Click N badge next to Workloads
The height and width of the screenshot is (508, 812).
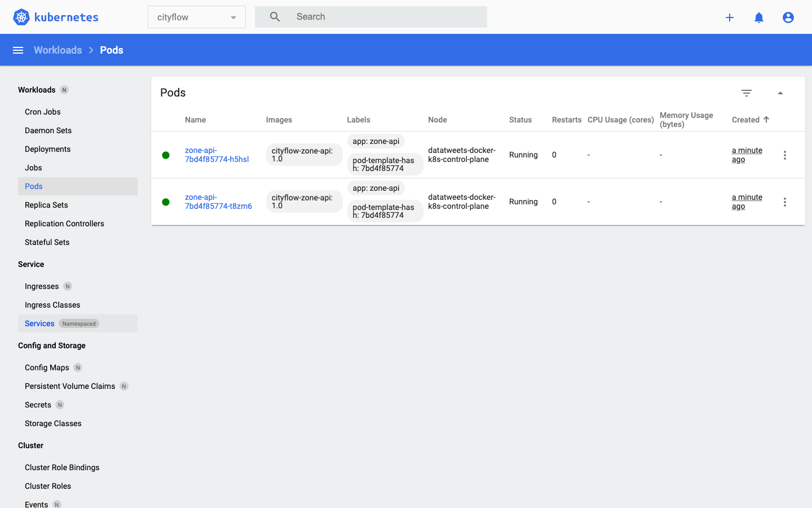[x=64, y=90]
